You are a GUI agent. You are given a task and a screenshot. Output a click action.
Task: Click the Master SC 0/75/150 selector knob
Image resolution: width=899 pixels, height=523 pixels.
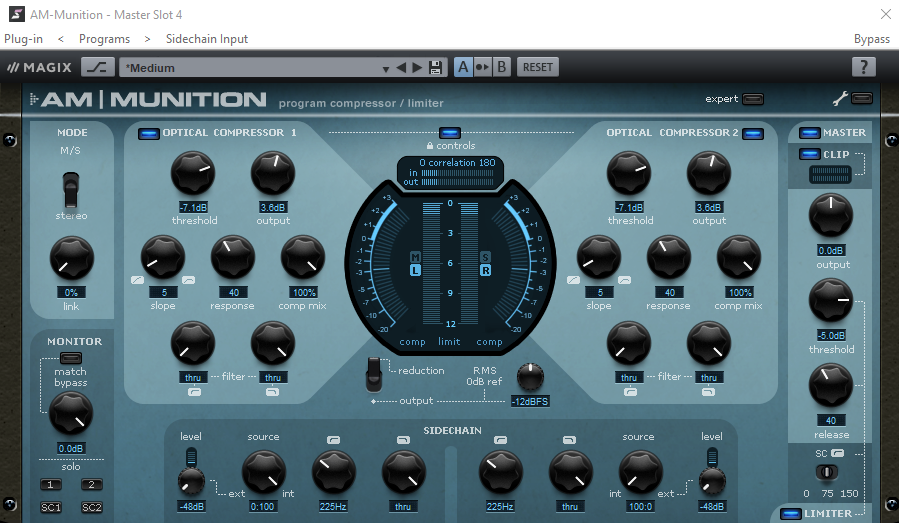click(827, 472)
